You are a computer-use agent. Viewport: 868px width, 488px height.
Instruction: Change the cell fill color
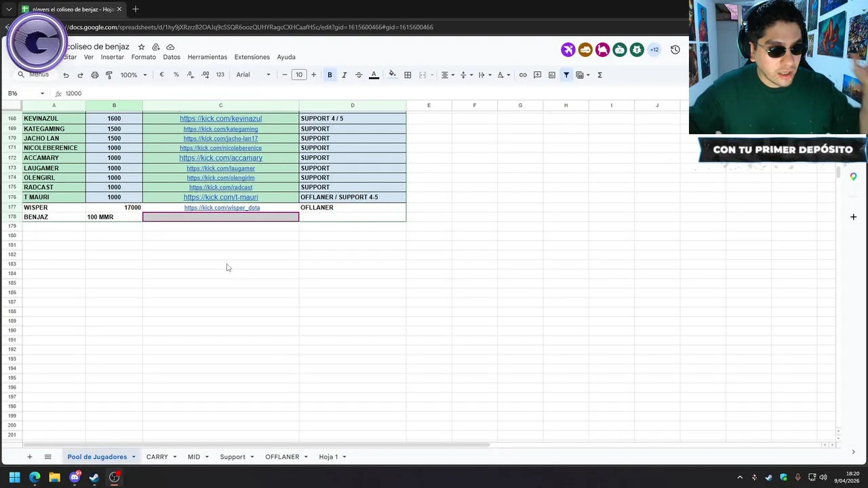392,75
